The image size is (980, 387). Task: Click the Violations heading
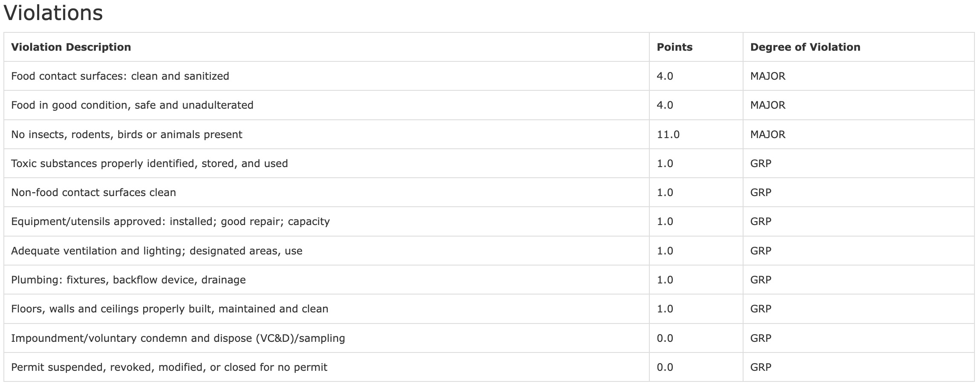point(53,13)
